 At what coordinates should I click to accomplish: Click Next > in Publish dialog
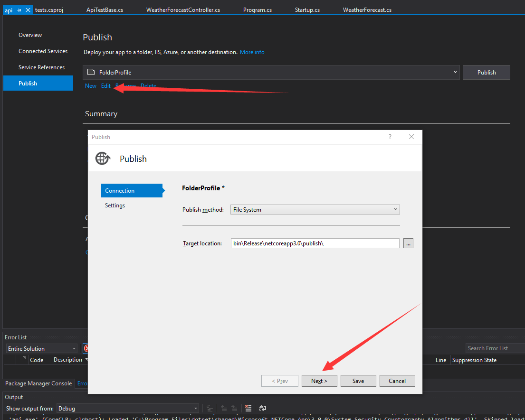click(319, 381)
